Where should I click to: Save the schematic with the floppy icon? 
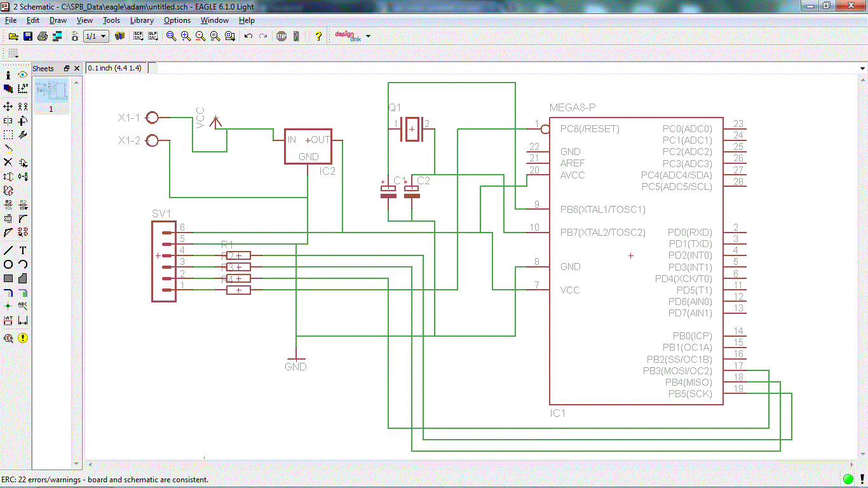click(x=27, y=36)
